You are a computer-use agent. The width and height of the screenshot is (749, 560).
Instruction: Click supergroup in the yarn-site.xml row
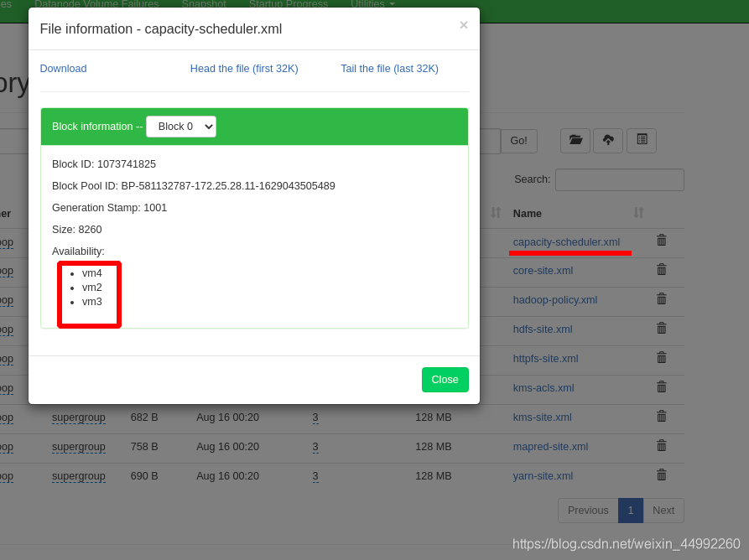click(78, 476)
